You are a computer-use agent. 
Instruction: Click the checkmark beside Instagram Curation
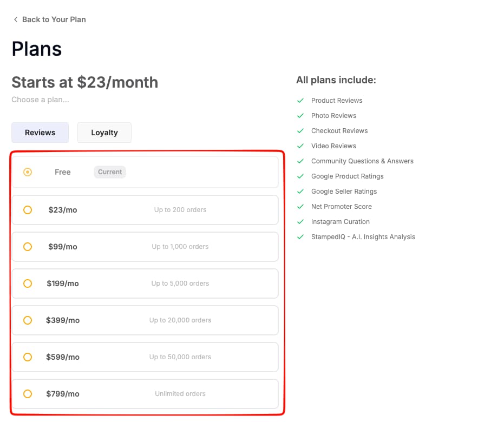click(300, 222)
